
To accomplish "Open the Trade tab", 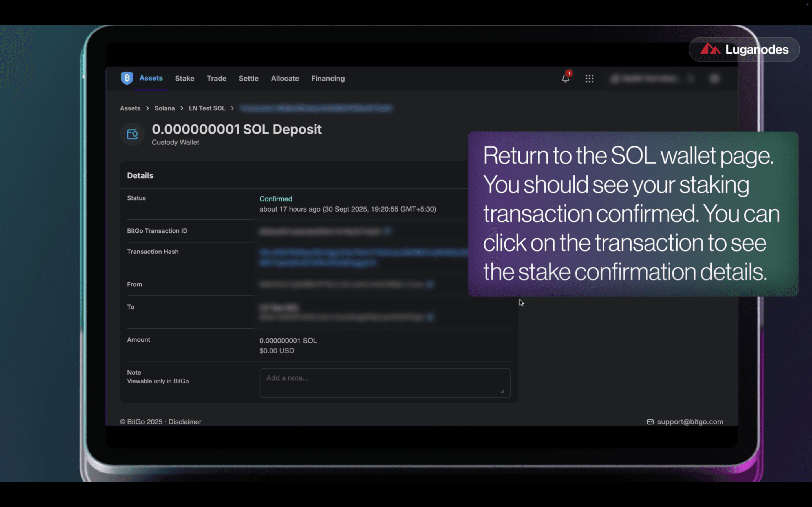I will 217,79.
